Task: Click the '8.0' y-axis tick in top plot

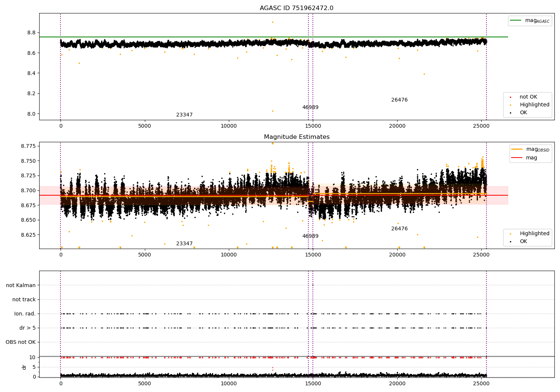Action: pyautogui.click(x=31, y=114)
